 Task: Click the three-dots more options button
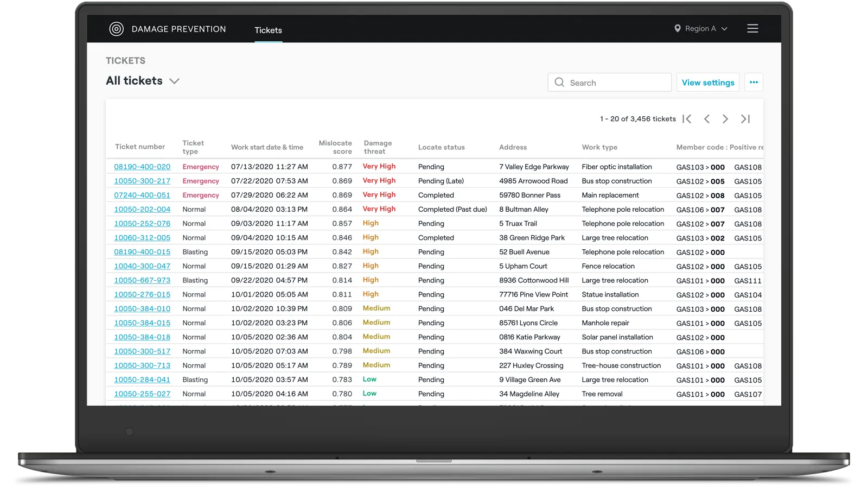coord(754,83)
